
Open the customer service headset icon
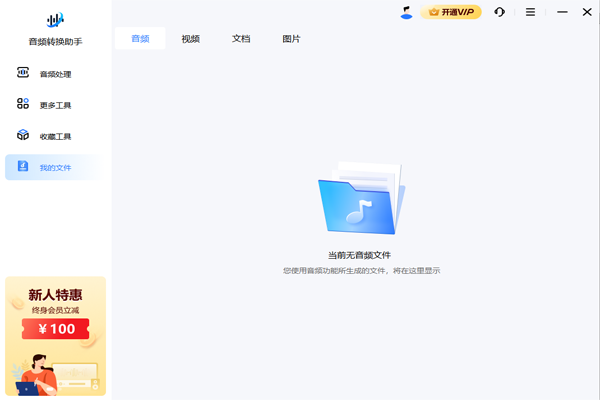point(499,12)
